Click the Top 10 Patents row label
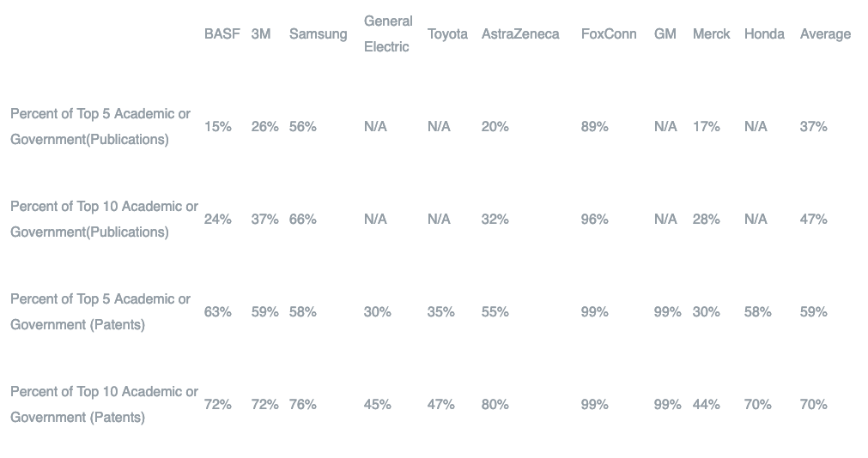The height and width of the screenshot is (458, 868). [104, 404]
